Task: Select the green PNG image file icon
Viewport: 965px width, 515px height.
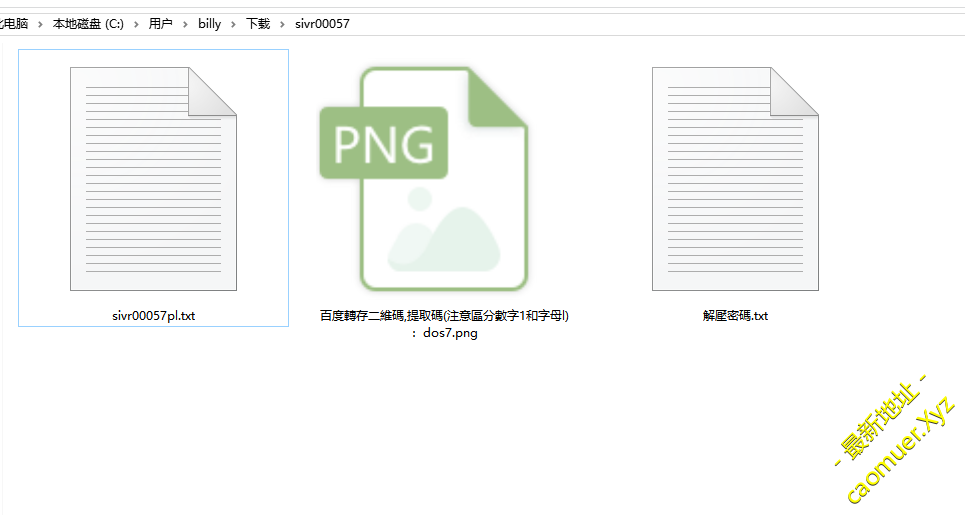Action: click(x=423, y=179)
